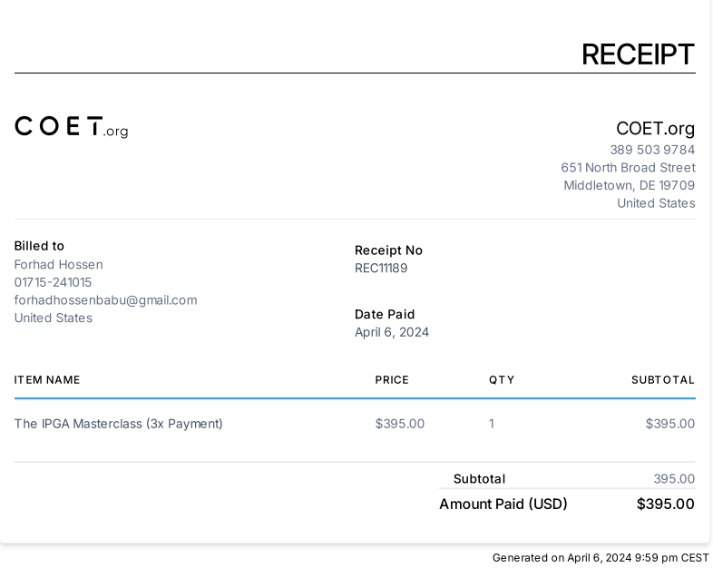Select the name Forhad Hossen
This screenshot has height=588, width=713.
pos(59,264)
